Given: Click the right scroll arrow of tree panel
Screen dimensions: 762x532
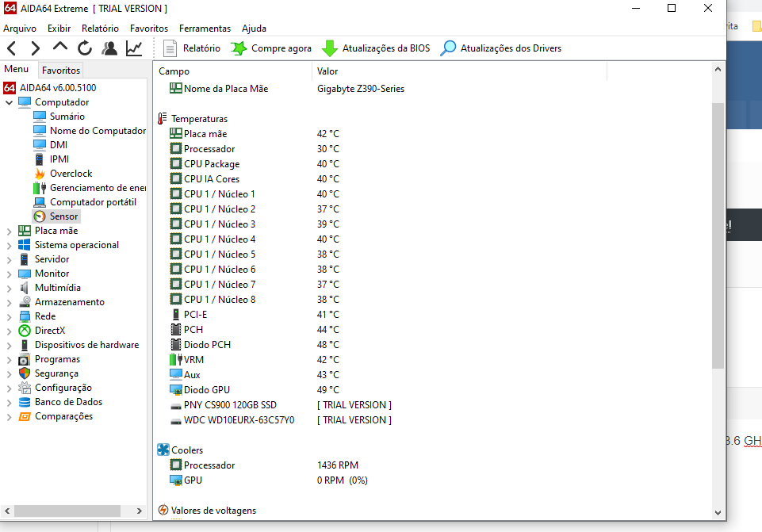Looking at the screenshot, I should (x=139, y=511).
